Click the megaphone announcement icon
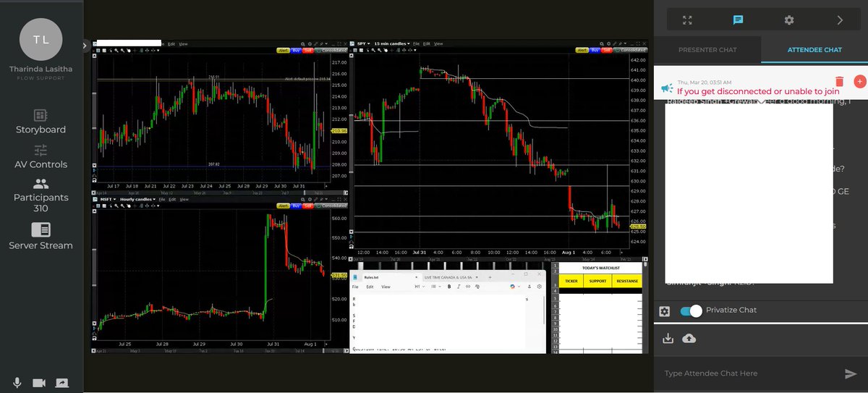This screenshot has height=393, width=868. pyautogui.click(x=667, y=88)
